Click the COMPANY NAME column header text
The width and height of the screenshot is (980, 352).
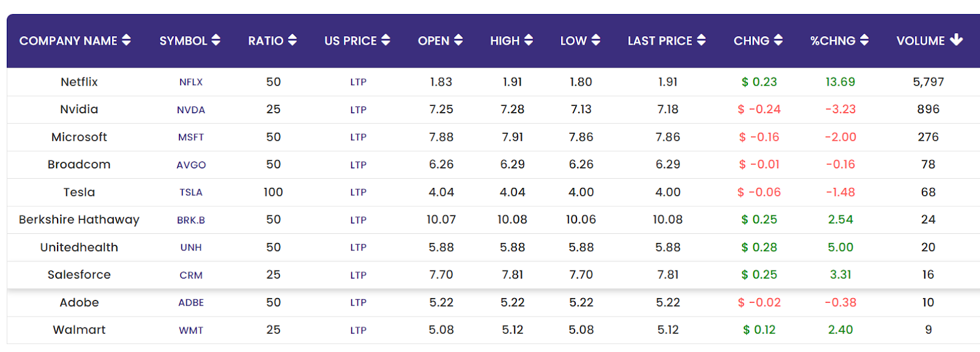[68, 41]
